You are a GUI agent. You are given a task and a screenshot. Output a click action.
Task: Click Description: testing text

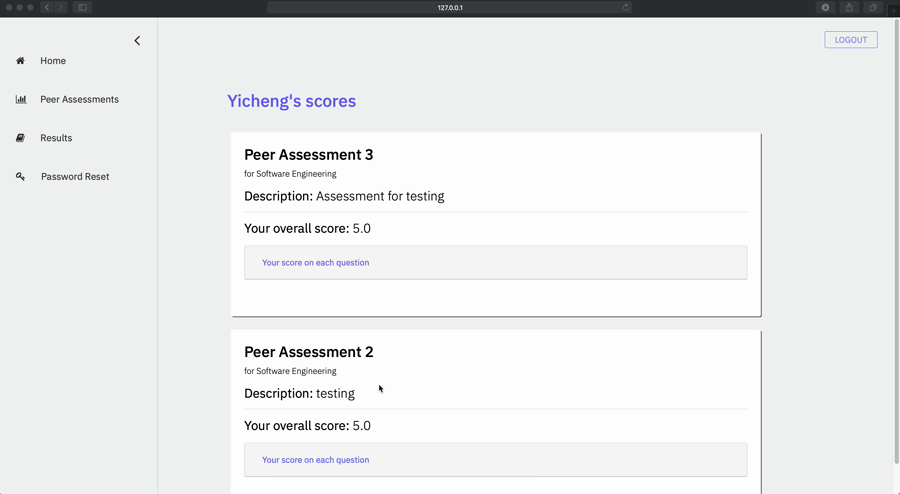(x=300, y=394)
